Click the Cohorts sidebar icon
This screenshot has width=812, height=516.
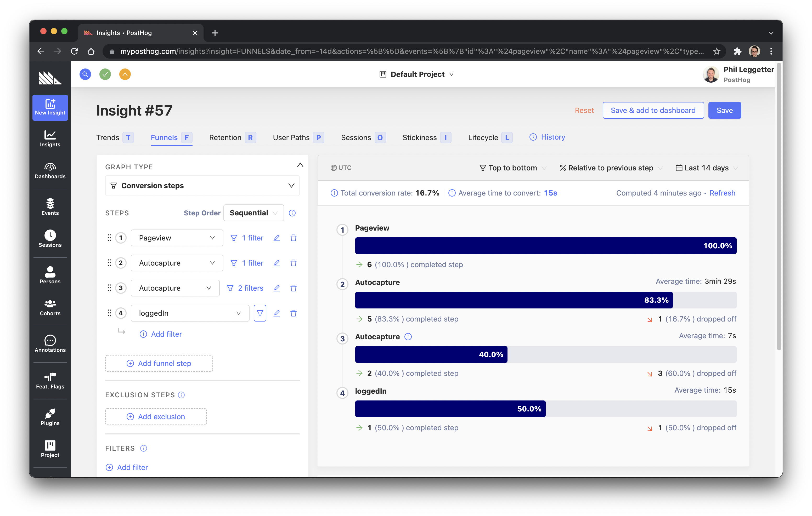click(x=50, y=308)
